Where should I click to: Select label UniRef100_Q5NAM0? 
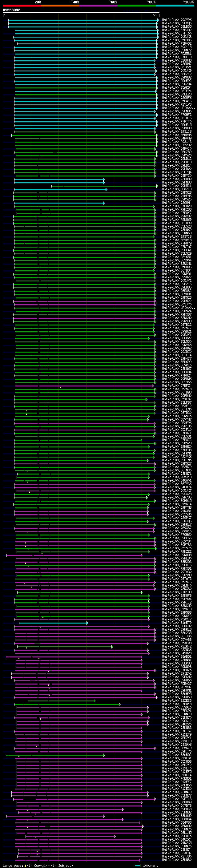tap(177, 826)
